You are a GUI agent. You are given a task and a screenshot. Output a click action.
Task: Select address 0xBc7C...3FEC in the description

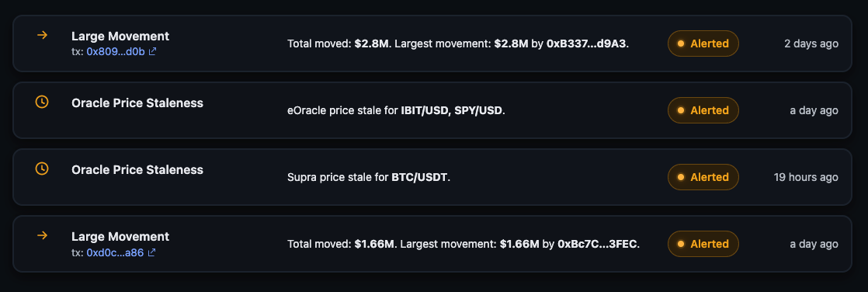(597, 244)
